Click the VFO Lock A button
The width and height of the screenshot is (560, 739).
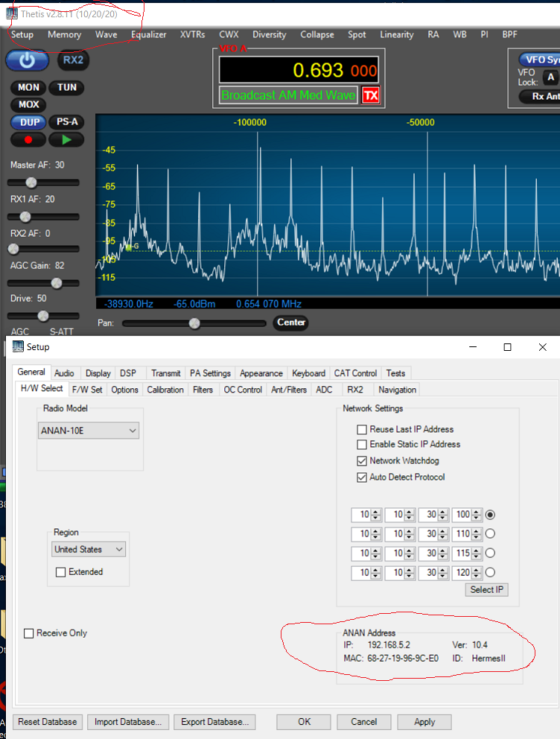tap(550, 77)
